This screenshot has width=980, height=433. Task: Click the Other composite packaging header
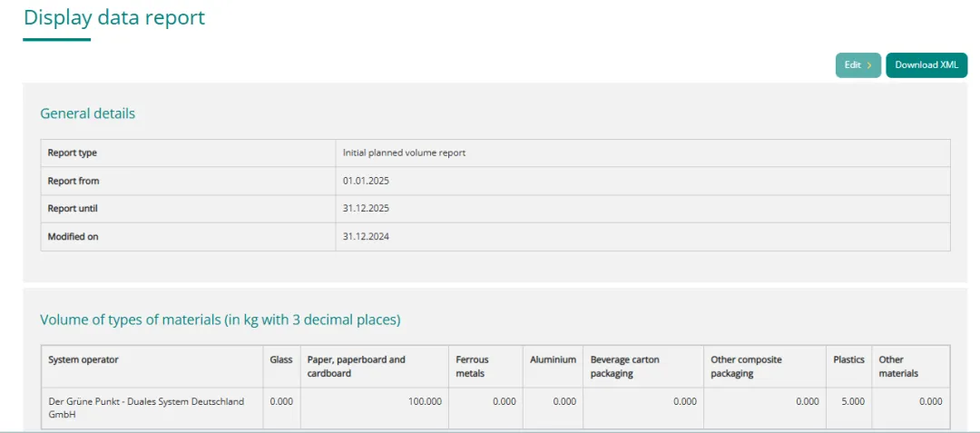(746, 366)
